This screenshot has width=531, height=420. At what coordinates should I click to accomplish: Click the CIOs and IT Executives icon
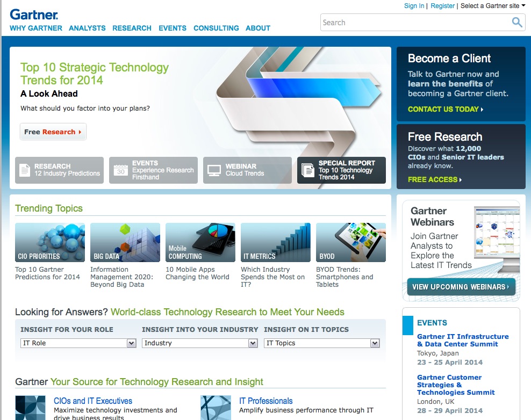click(30, 408)
